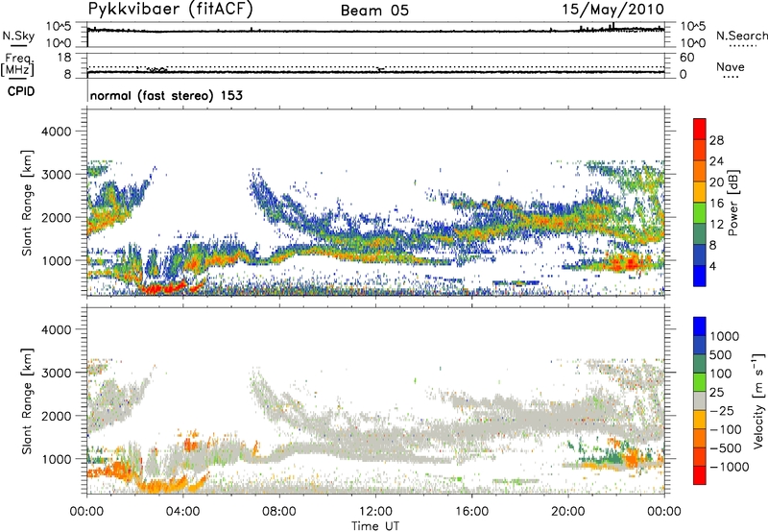768x532 pixels.
Task: Click the "Slant Range [km]" label of power panel
Action: point(27,203)
